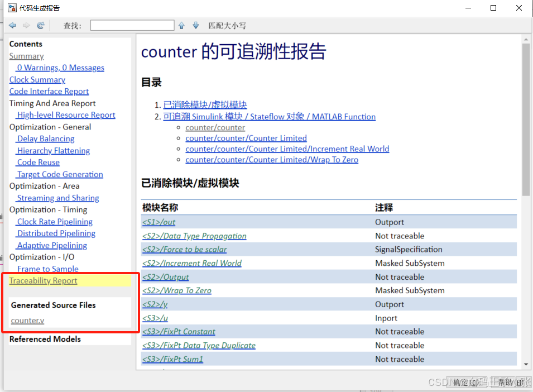Select the Traceability Report link
533x392 pixels.
[43, 281]
